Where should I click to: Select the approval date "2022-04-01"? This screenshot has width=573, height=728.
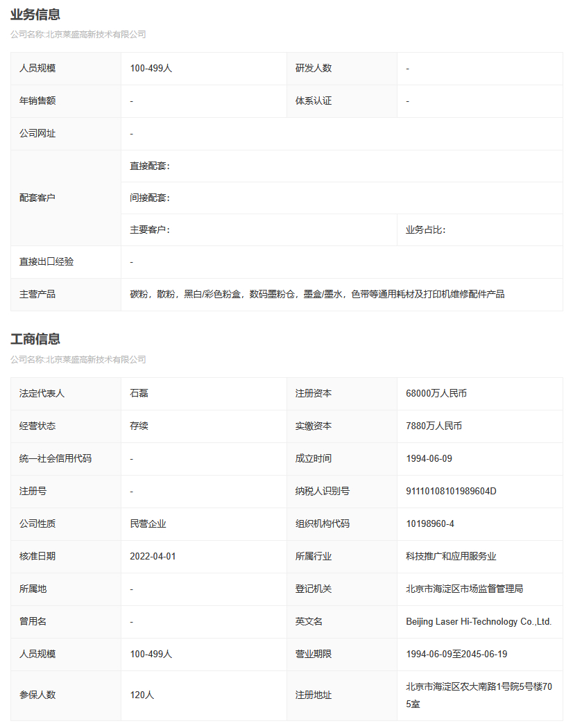click(153, 556)
